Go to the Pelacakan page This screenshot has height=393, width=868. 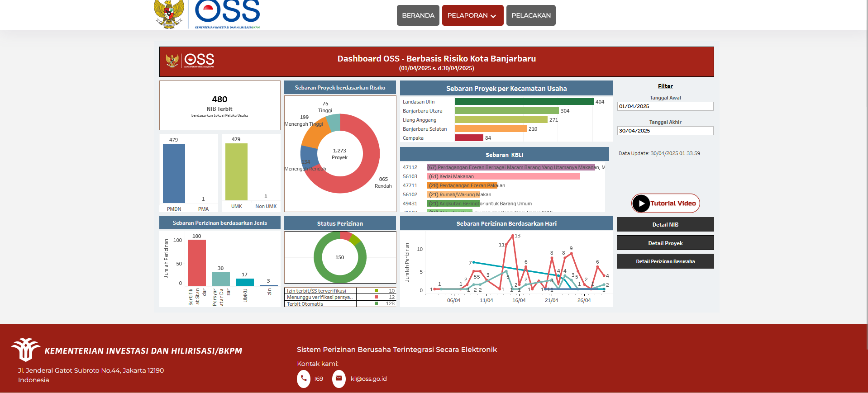coord(531,15)
